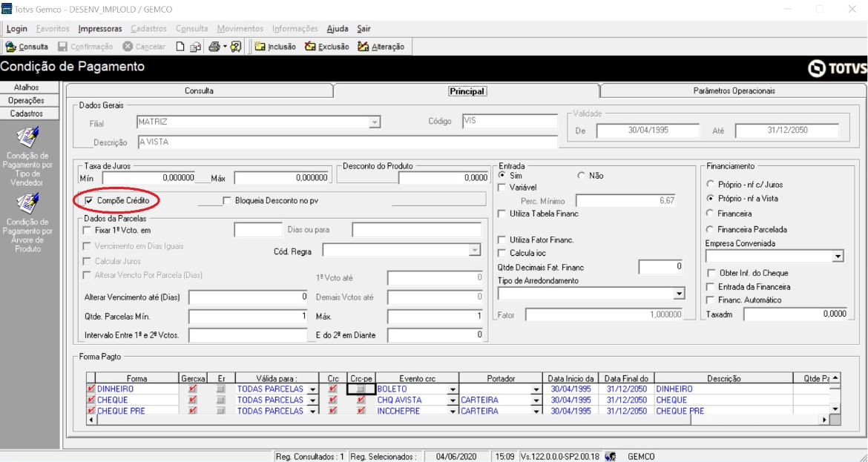Select the Principal tab
This screenshot has width=868, height=462.
click(467, 91)
